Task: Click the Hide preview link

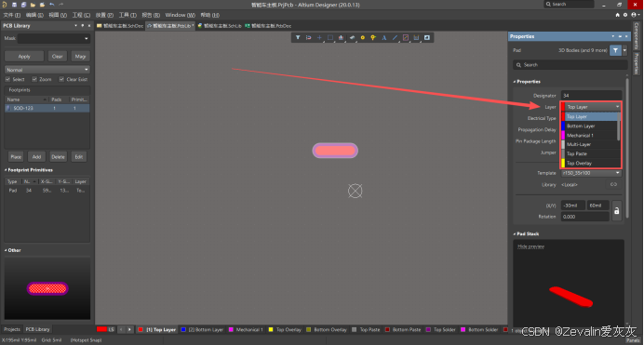Action: click(x=530, y=246)
